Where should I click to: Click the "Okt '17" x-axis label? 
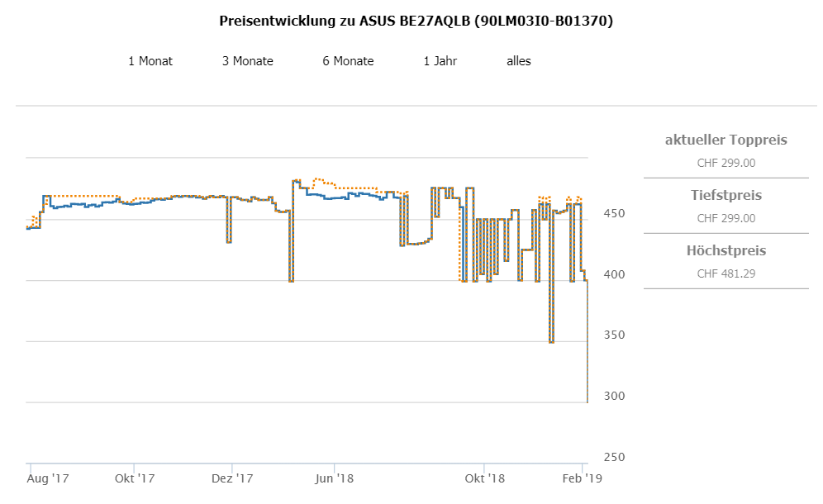point(135,478)
